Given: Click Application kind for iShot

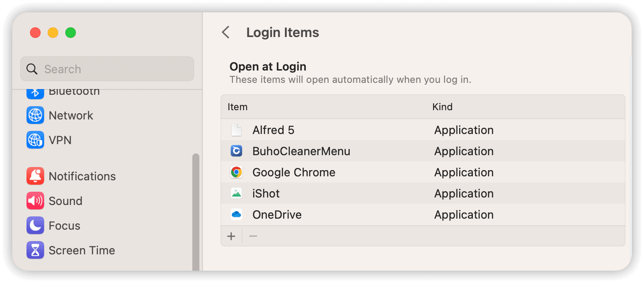Looking at the screenshot, I should pos(464,194).
